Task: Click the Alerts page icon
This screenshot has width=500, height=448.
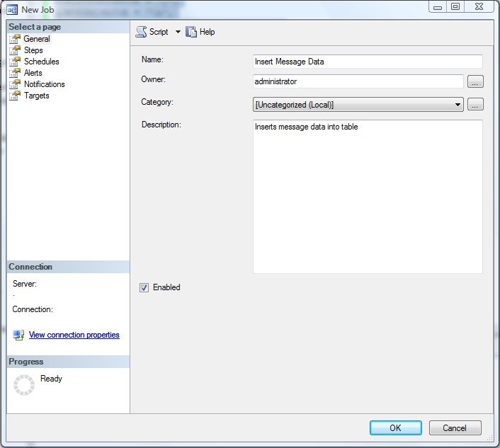Action: coord(15,73)
